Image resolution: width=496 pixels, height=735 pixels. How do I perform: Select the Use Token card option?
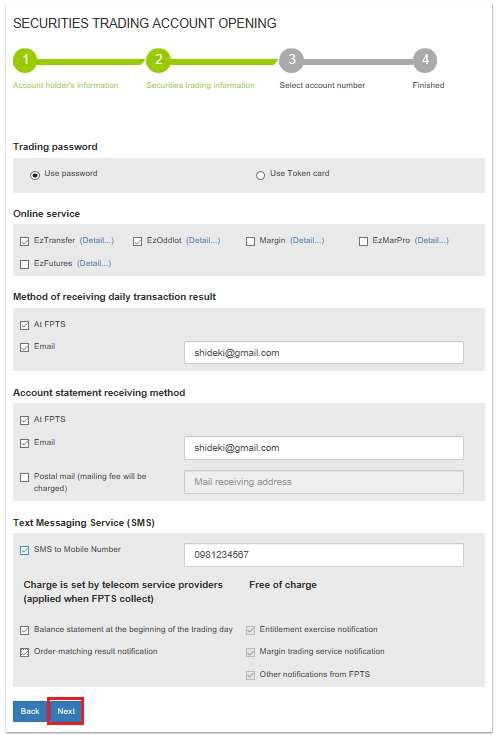[x=260, y=175]
